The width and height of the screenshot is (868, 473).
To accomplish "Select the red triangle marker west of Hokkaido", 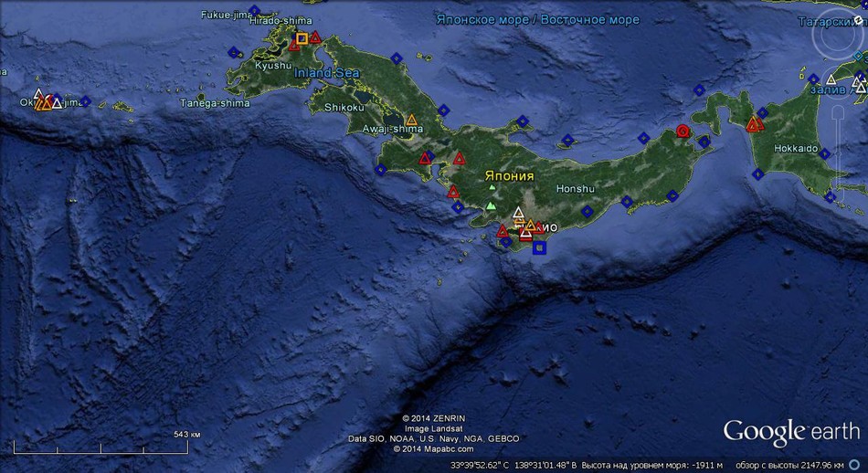I will pyautogui.click(x=753, y=125).
